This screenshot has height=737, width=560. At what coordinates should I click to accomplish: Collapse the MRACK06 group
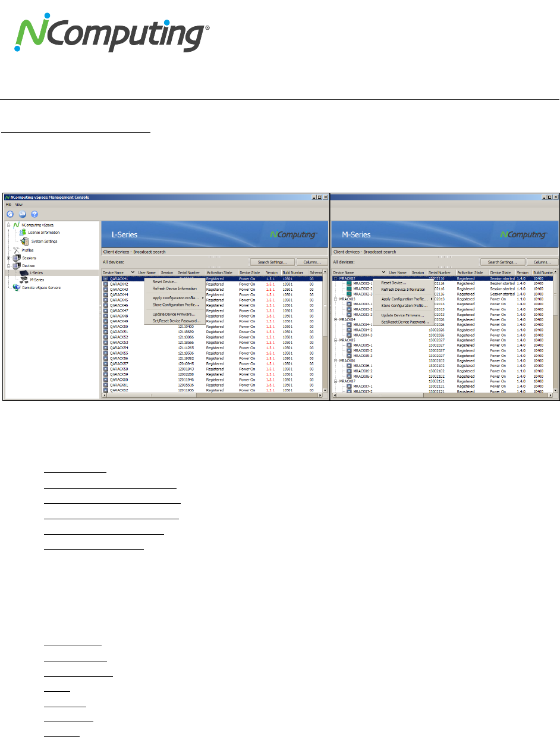coord(336,360)
